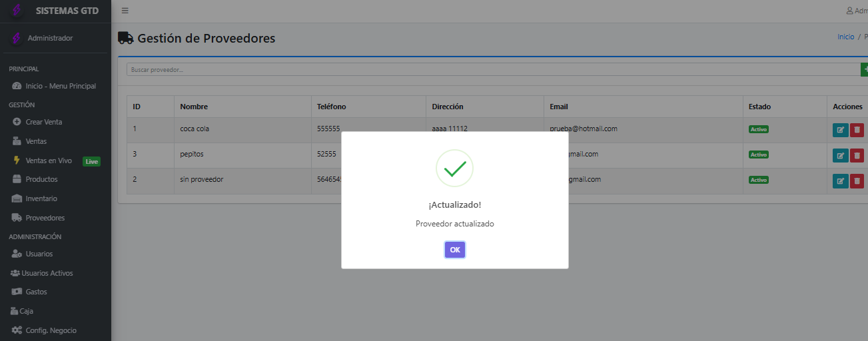Click the Inicio breadcrumb link
The image size is (868, 341).
[845, 37]
